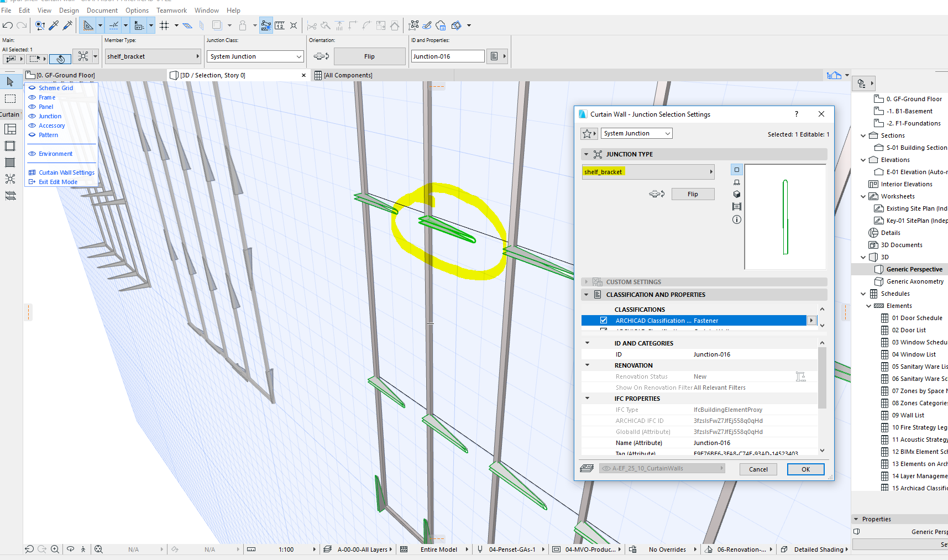The width and height of the screenshot is (948, 560).
Task: Click Exit Edit Mode link
Action: (x=57, y=182)
